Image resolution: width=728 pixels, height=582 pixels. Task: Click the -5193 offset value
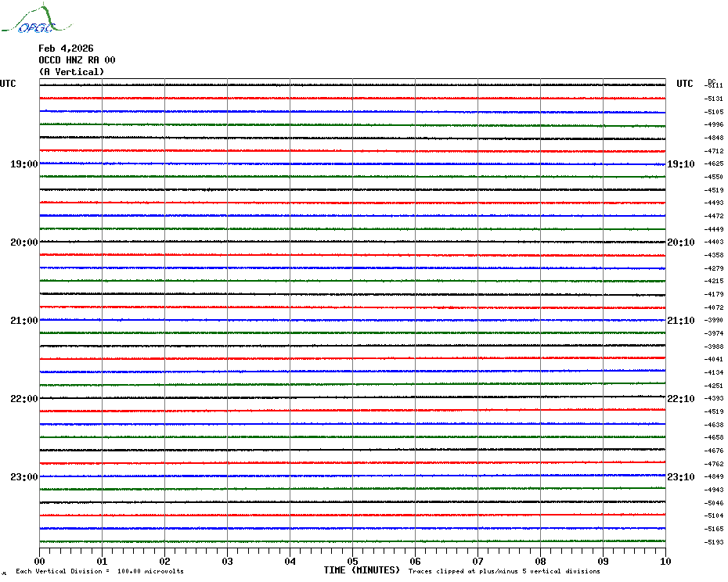(714, 542)
